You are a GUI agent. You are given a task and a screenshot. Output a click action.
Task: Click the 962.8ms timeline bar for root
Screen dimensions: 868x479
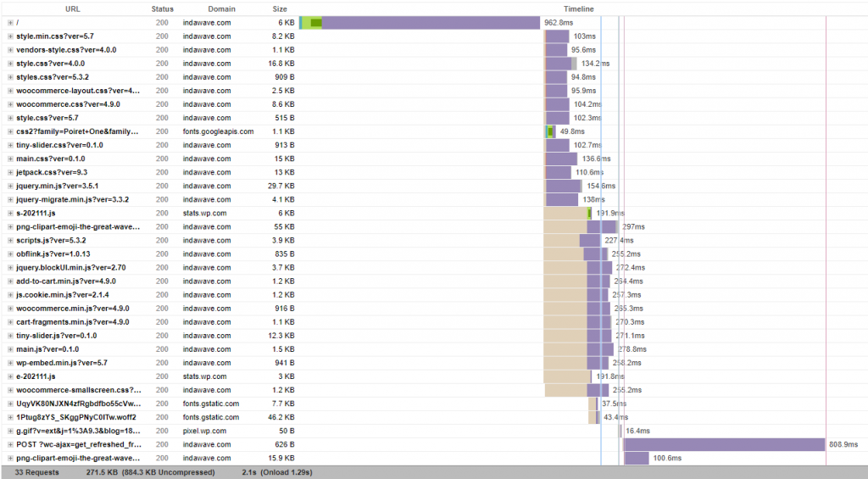[431, 23]
